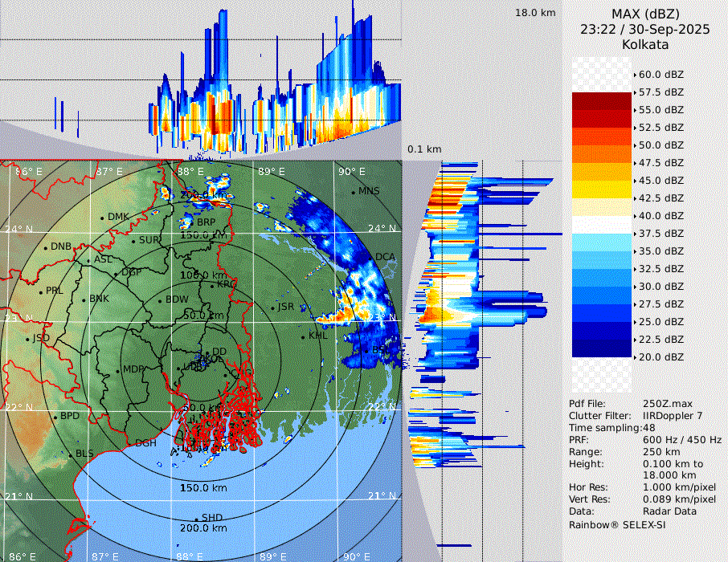
Task: Click the JSR station marker dot
Action: (273, 307)
